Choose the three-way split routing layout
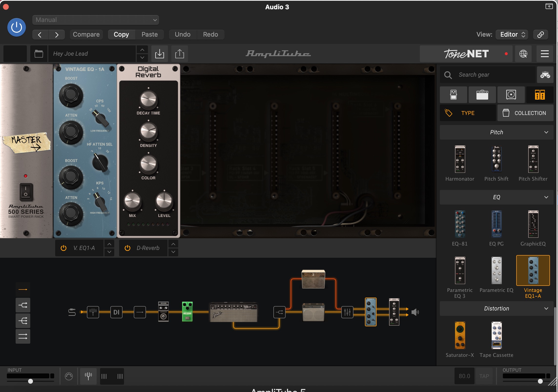This screenshot has height=392, width=558. (23, 321)
